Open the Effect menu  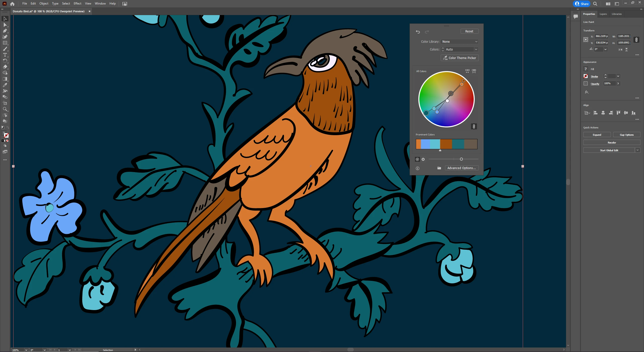pos(77,4)
